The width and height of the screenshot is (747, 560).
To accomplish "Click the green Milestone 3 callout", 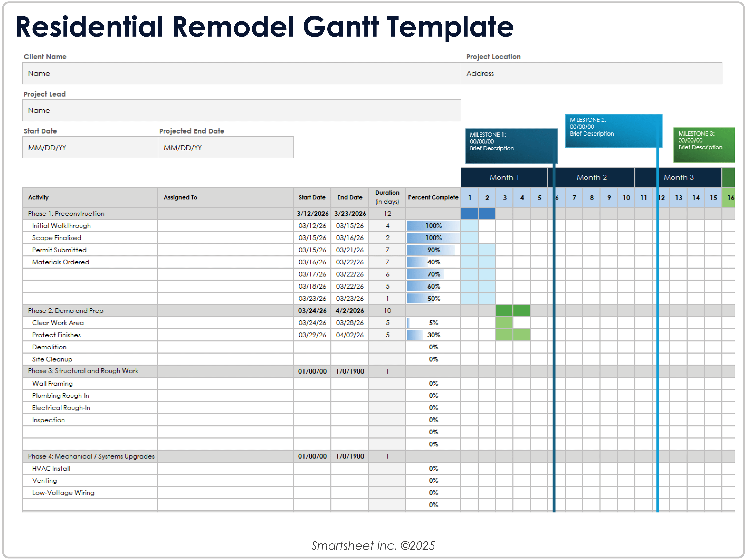I will [704, 144].
